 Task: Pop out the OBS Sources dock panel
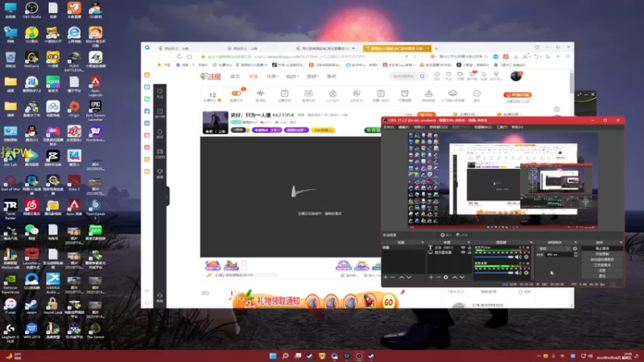(x=469, y=242)
